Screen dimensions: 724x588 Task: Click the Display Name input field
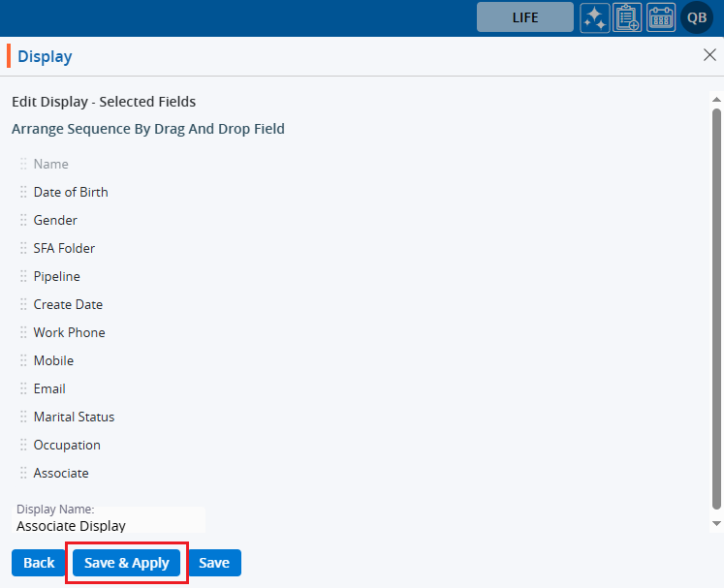tap(109, 526)
